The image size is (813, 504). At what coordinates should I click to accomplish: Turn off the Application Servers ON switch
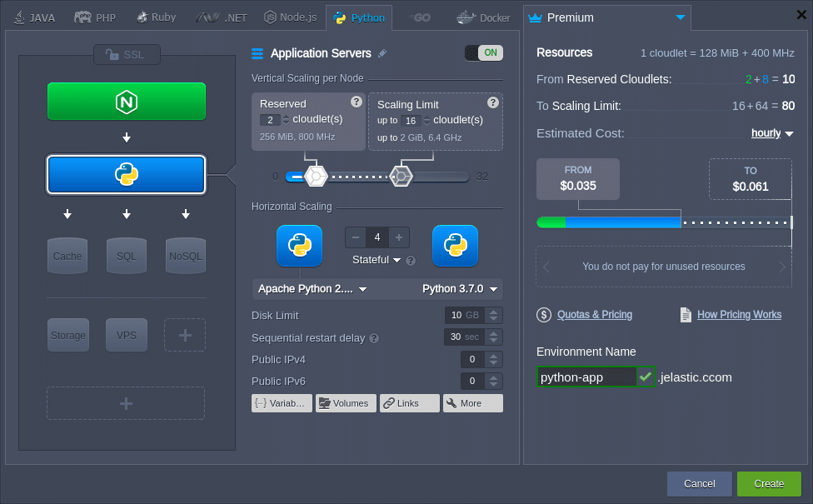point(484,52)
